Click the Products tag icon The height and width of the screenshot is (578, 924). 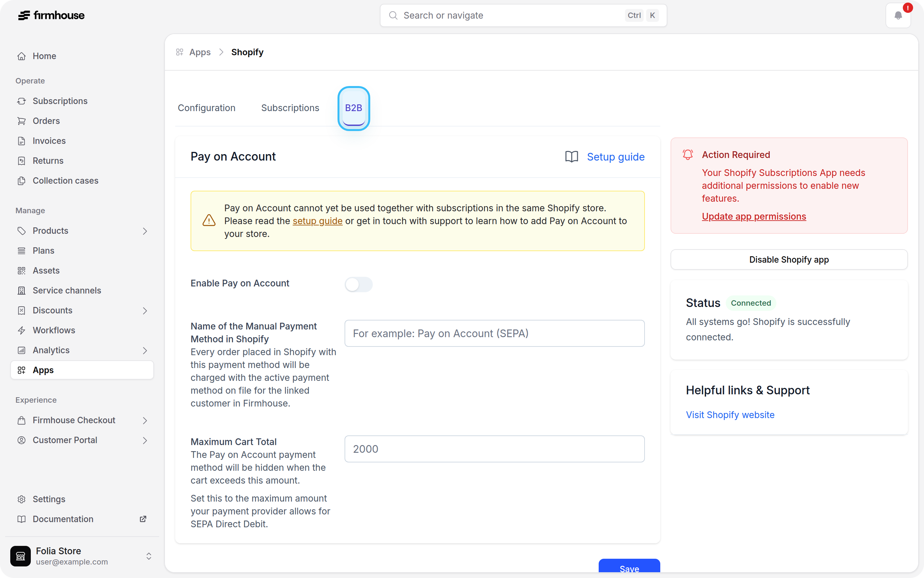tap(22, 231)
